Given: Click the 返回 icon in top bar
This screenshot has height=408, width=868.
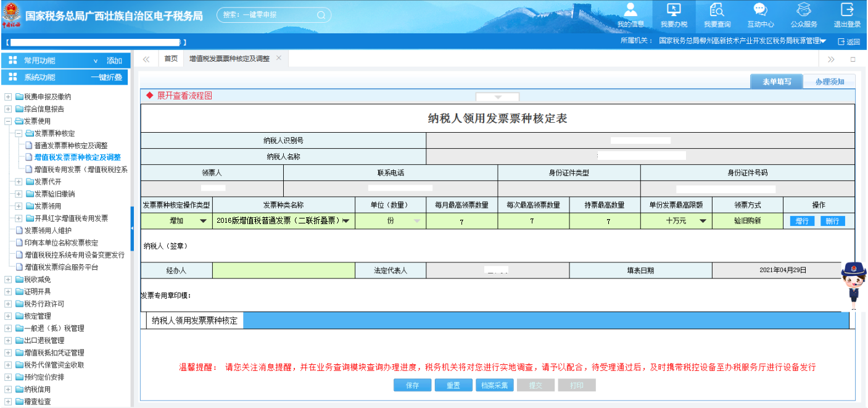Looking at the screenshot, I should coord(841,42).
